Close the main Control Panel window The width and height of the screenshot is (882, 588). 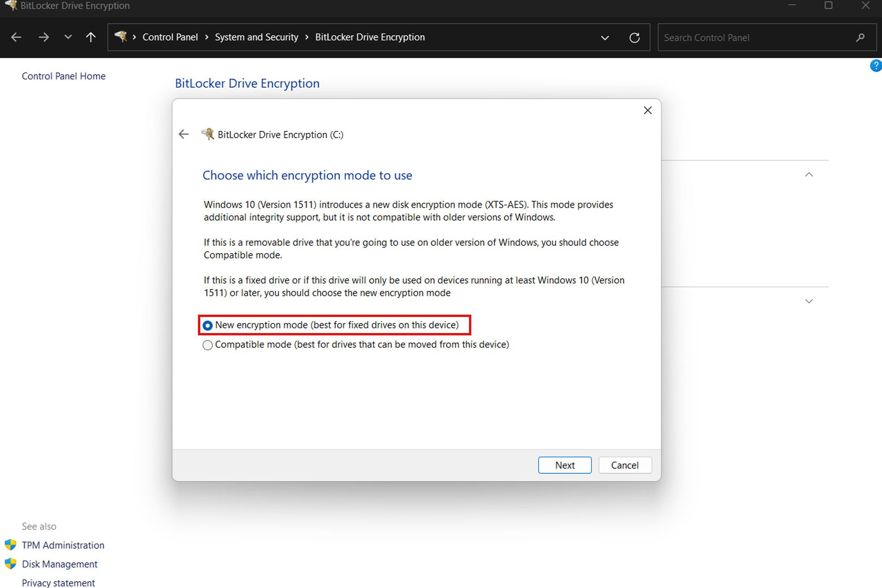point(865,6)
